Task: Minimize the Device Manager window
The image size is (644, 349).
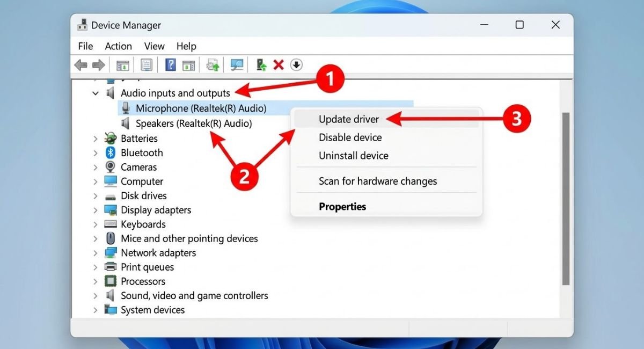Action: pos(483,25)
